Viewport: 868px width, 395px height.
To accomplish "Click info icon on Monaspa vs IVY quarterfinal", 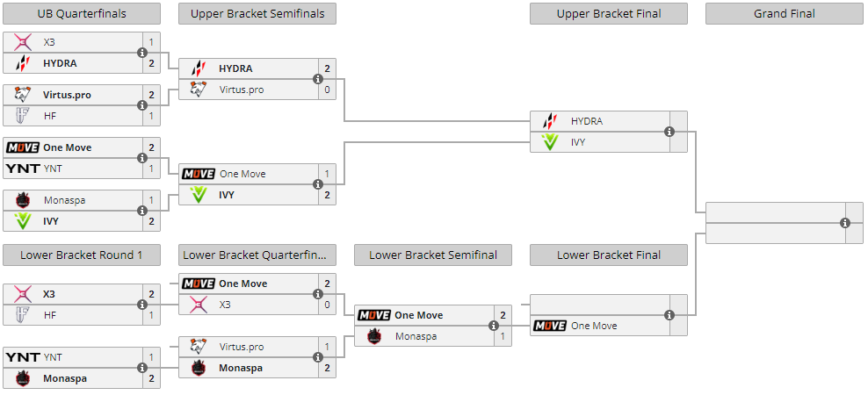I will click(x=142, y=211).
